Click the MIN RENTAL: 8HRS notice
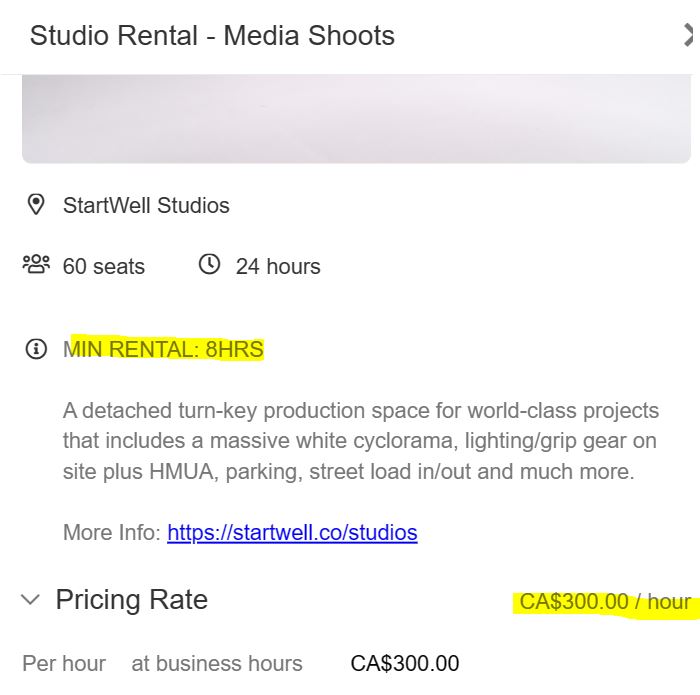 pyautogui.click(x=164, y=350)
